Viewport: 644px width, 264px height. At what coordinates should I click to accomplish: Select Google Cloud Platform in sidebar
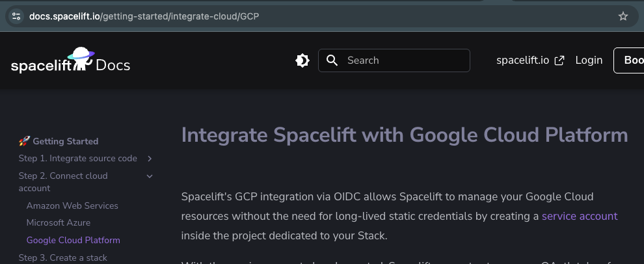point(73,240)
